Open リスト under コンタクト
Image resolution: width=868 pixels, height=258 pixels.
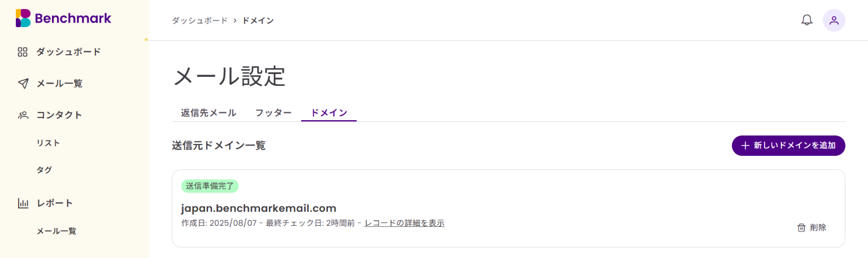pyautogui.click(x=48, y=143)
